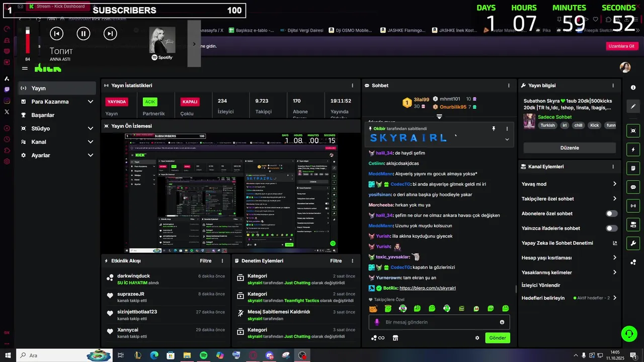Click the Uzantılara Git button
Screen dimensions: 644x362
622,46
